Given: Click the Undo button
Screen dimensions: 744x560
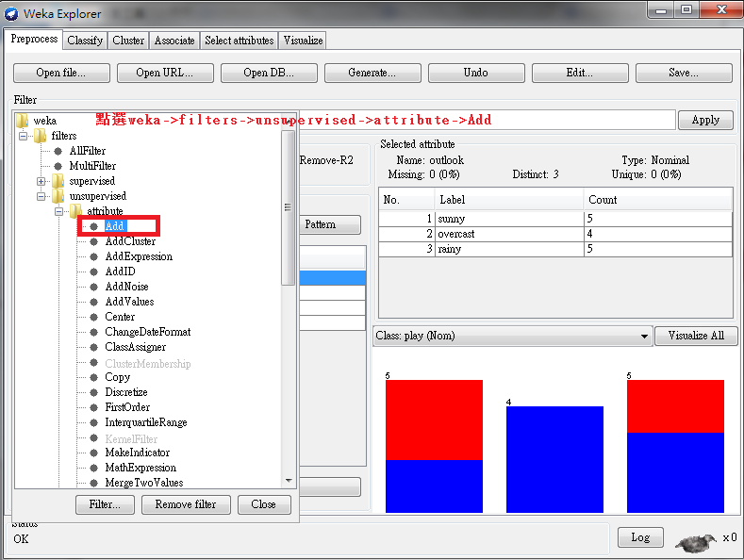Looking at the screenshot, I should [x=476, y=73].
